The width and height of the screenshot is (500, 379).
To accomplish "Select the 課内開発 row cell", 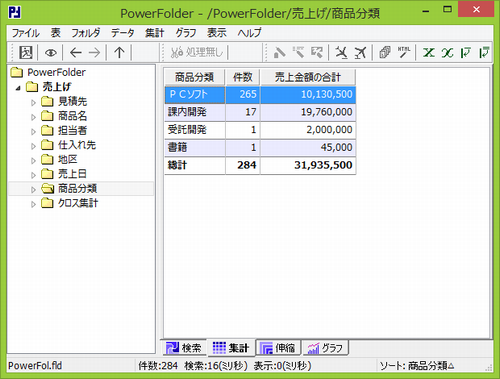I will click(x=195, y=112).
